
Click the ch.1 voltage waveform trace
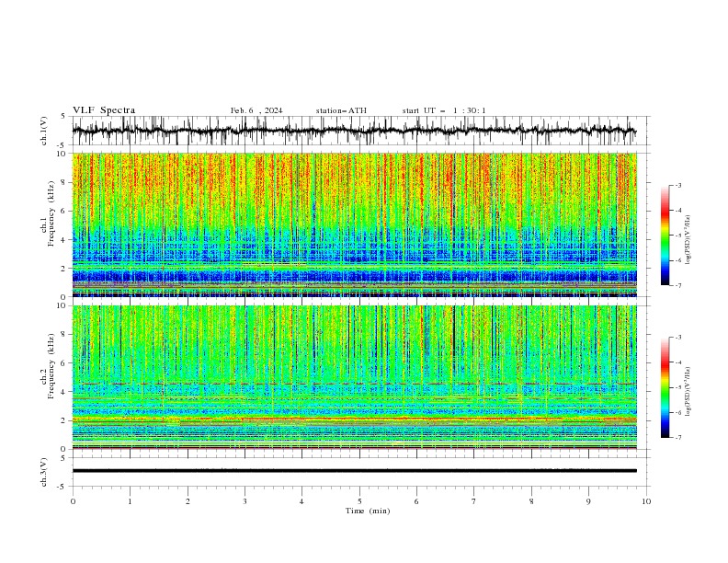coord(354,131)
